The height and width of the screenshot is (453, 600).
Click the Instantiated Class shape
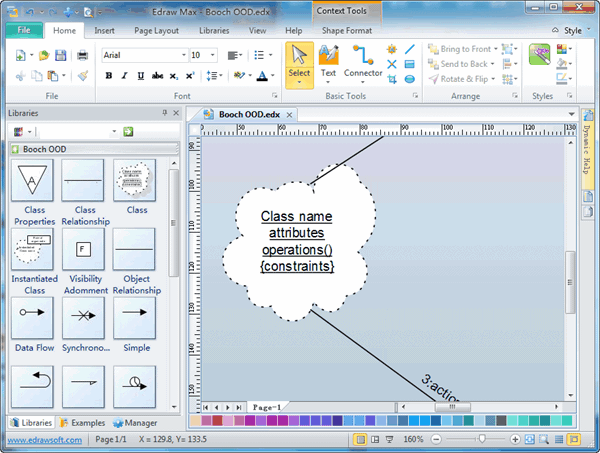coord(35,248)
